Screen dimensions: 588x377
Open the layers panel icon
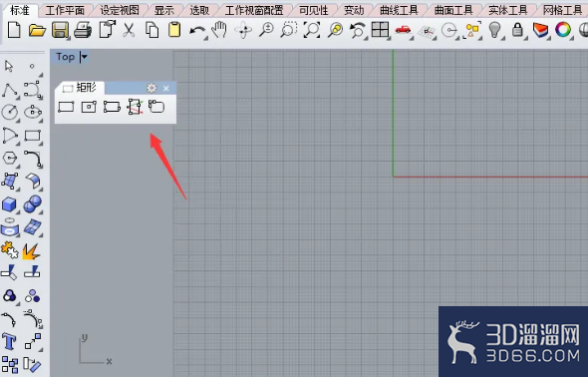[x=540, y=30]
